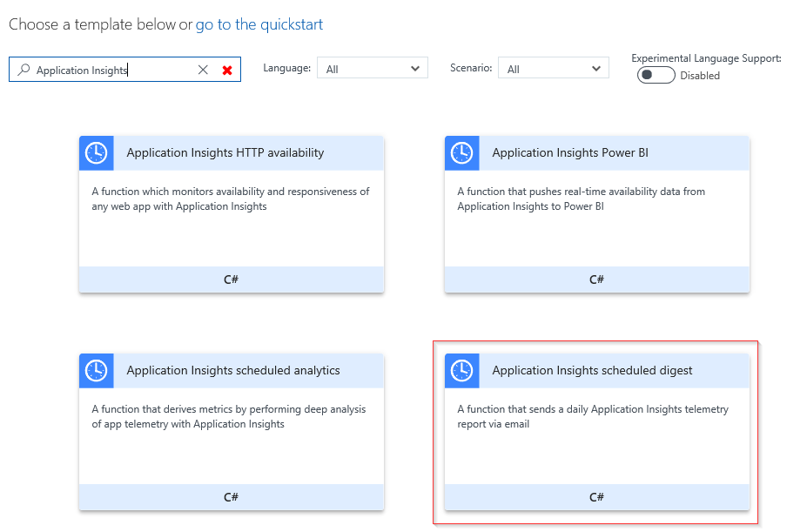
Task: Click the scheduled analytics template description text
Action: click(229, 416)
